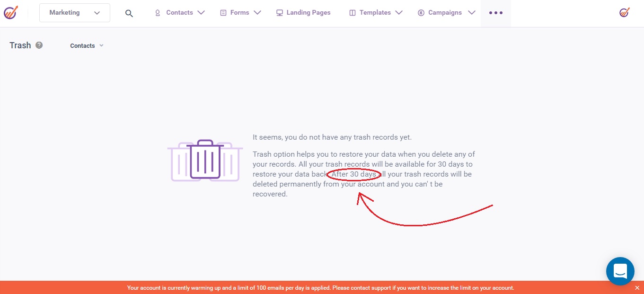The image size is (644, 294).
Task: Open the three-dots more menu
Action: coord(495,13)
